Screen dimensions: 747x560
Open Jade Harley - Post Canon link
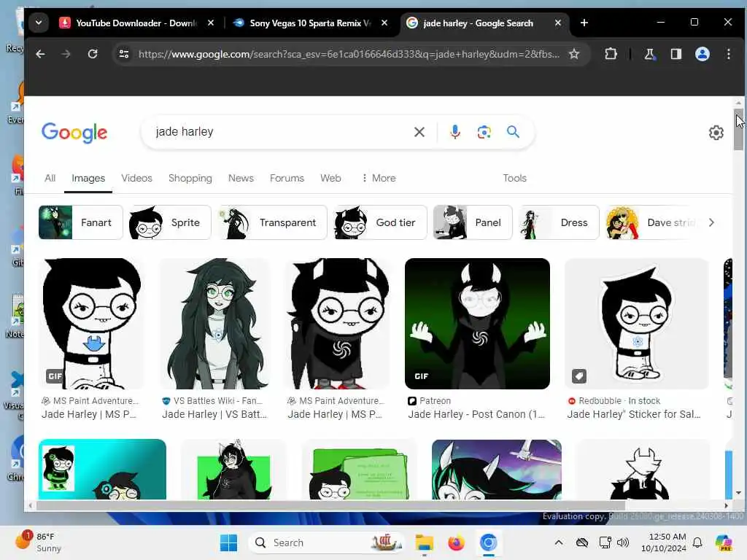click(476, 414)
